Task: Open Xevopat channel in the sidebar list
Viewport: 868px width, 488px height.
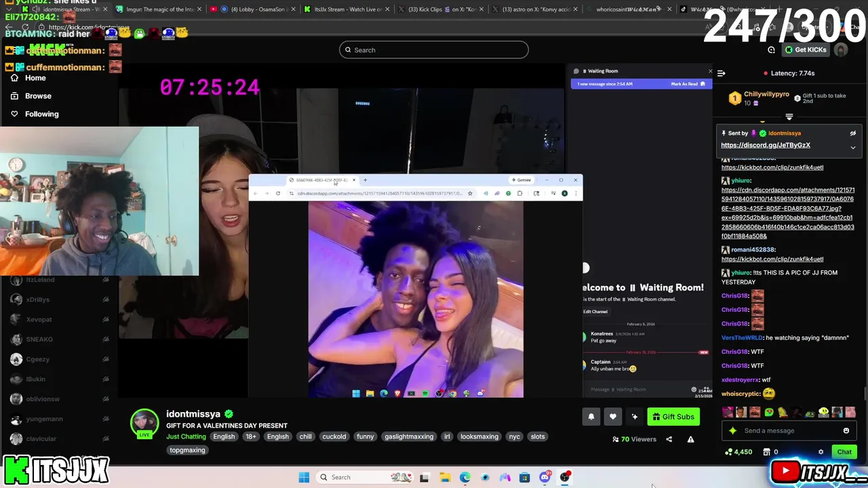Action: click(x=39, y=319)
